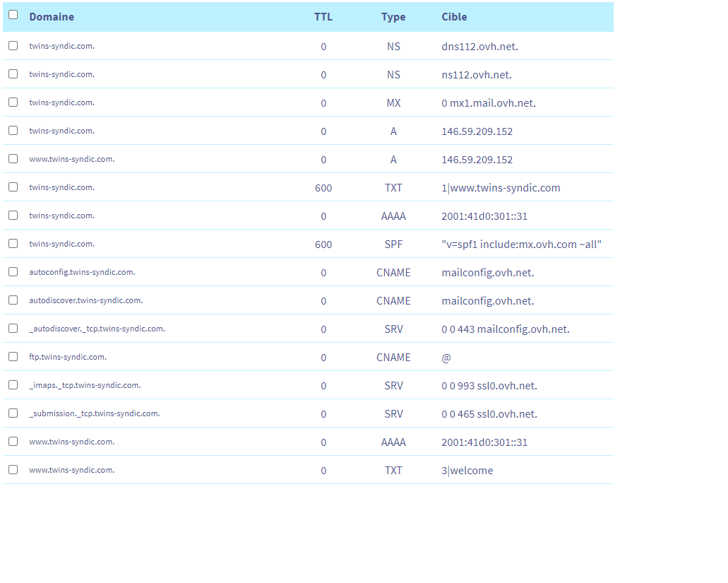Tick the 3|welcome TXT record checkbox

pyautogui.click(x=13, y=470)
